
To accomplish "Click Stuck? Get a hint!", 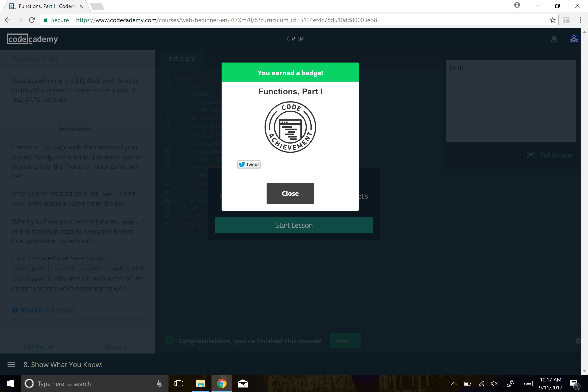I will (43, 310).
